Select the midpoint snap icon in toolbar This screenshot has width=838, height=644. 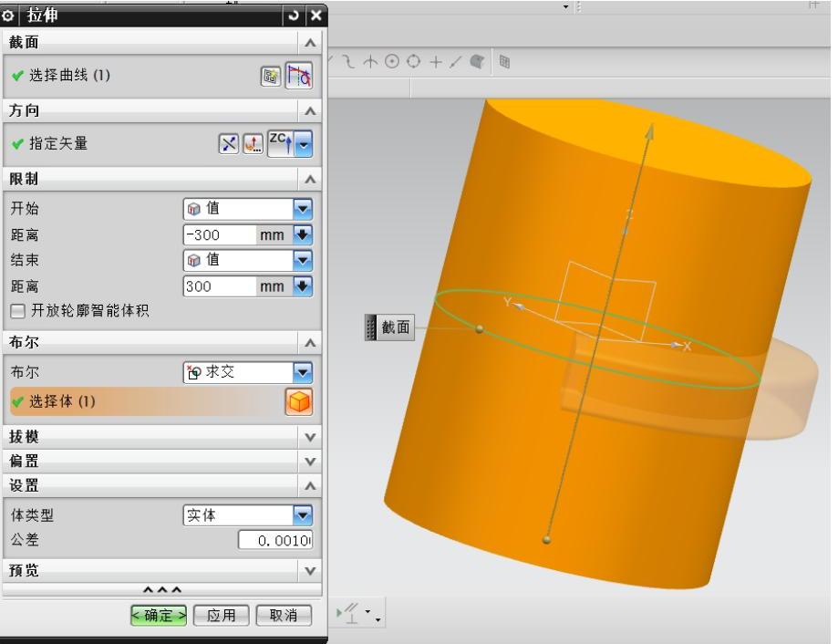(x=370, y=61)
